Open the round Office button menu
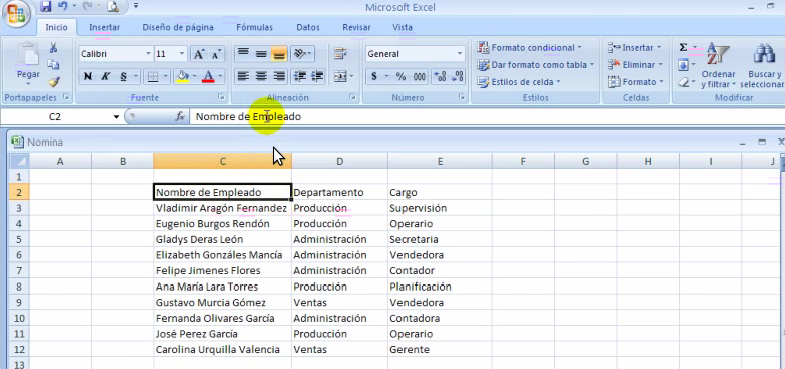Viewport: 785px width, 369px height. (16, 14)
